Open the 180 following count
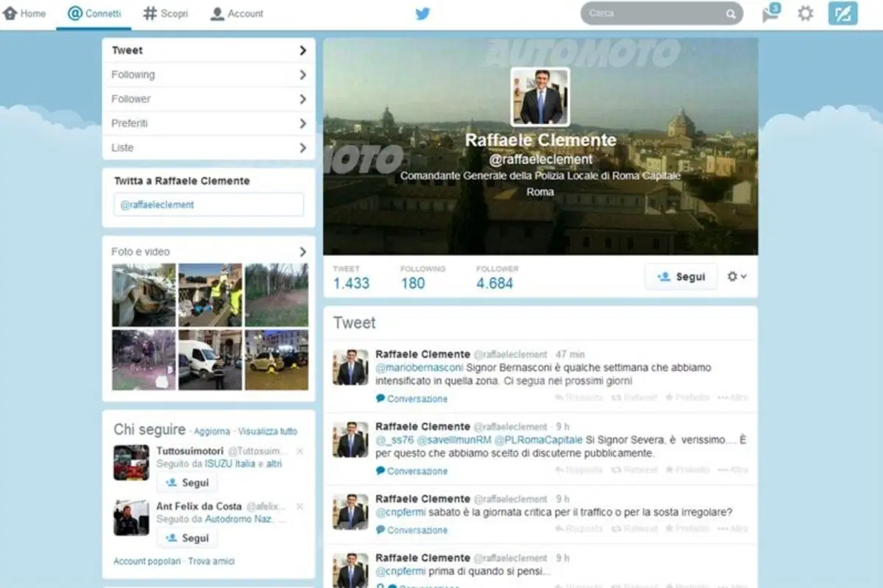The height and width of the screenshot is (588, 883). coord(423,278)
